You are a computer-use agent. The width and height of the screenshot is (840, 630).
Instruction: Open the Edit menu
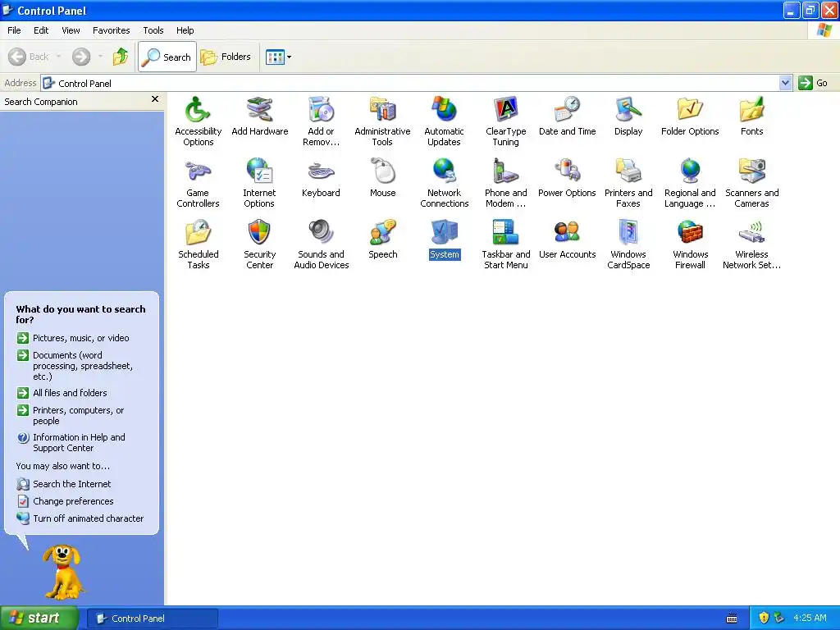point(41,30)
